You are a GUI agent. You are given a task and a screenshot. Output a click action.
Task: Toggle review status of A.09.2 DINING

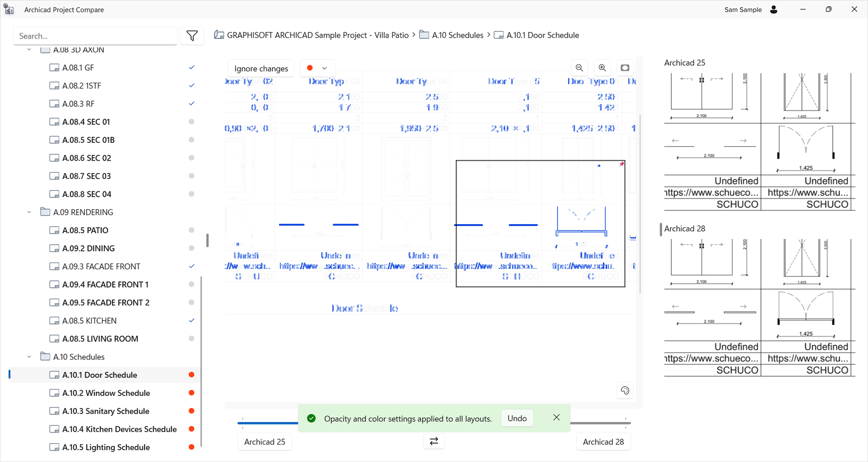[191, 248]
